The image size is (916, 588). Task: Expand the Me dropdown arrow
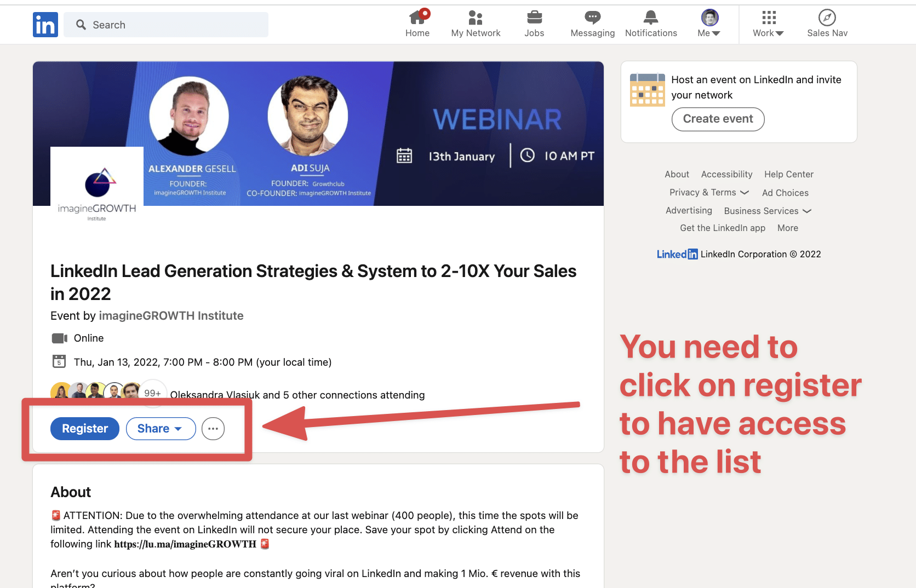coord(716,33)
